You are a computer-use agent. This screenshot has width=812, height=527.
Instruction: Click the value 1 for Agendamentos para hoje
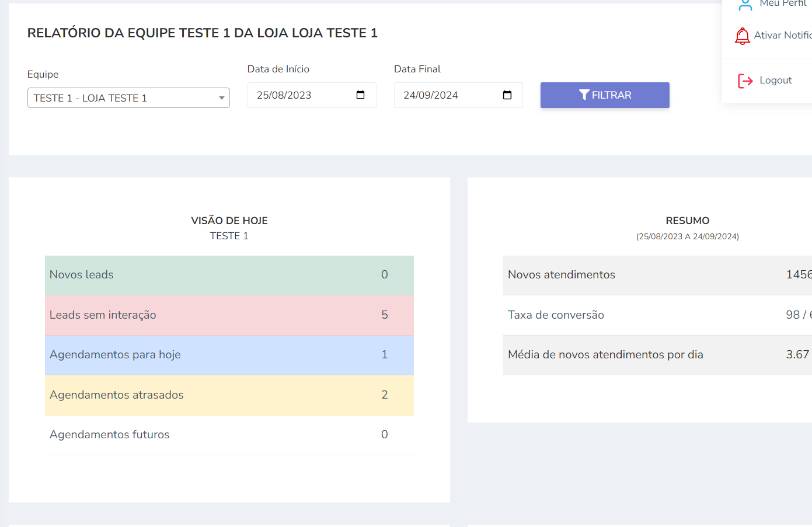click(x=385, y=355)
